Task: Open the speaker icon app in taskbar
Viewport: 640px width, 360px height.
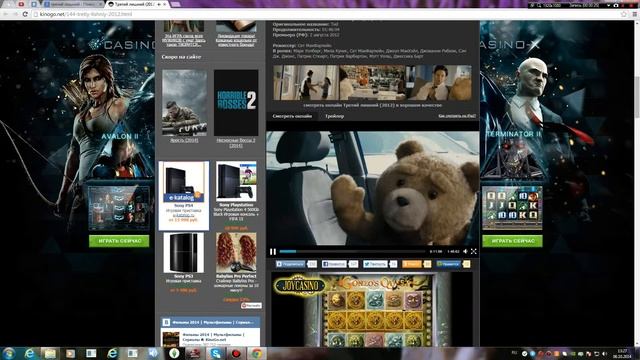Action: pyautogui.click(x=153, y=353)
